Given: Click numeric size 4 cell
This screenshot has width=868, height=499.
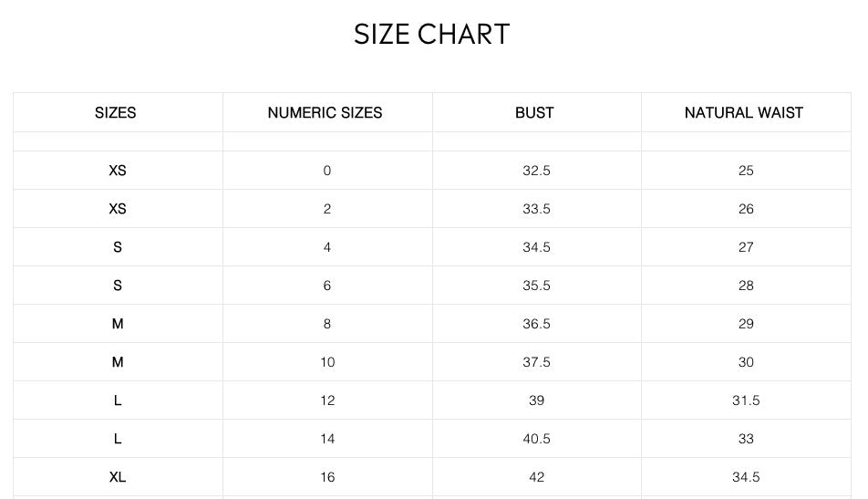Looking at the screenshot, I should point(327,247).
